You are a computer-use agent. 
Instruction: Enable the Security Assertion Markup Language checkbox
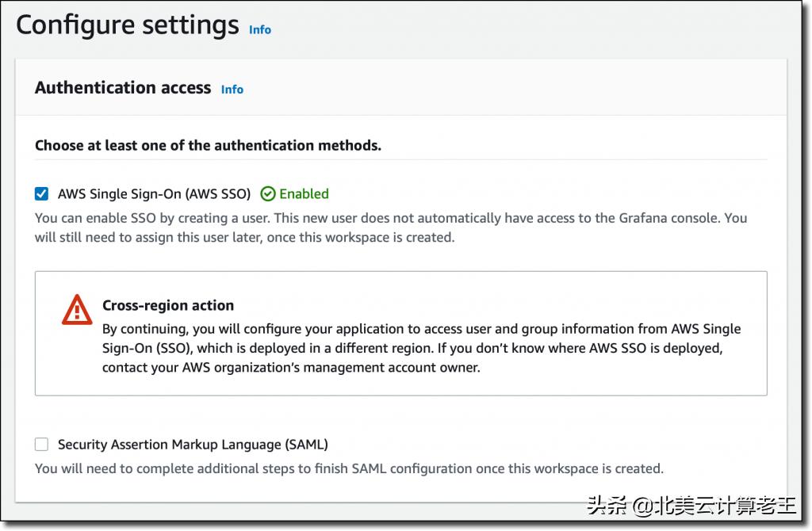pos(42,445)
